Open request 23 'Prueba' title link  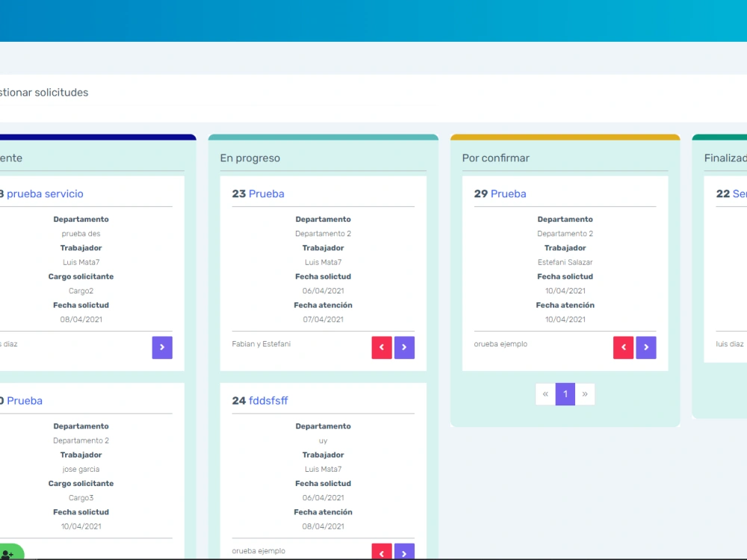[x=267, y=194]
